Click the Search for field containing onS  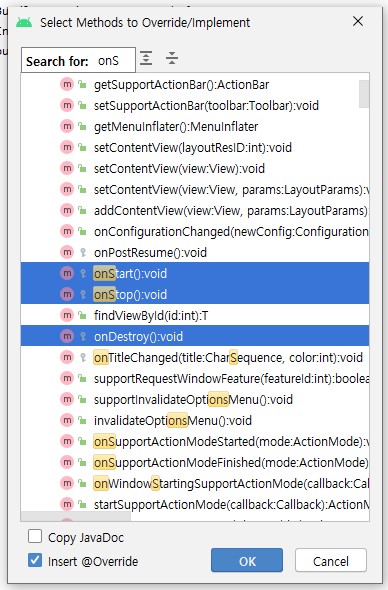(x=78, y=60)
